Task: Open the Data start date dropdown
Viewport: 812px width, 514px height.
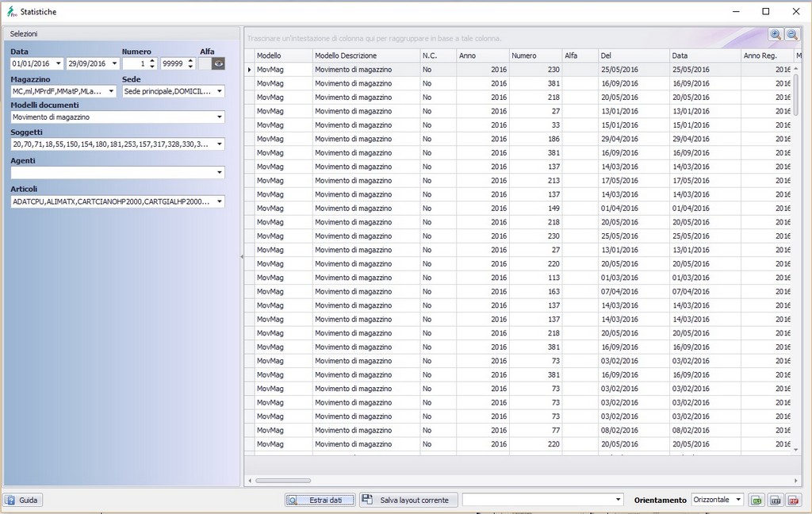Action: (x=58, y=63)
